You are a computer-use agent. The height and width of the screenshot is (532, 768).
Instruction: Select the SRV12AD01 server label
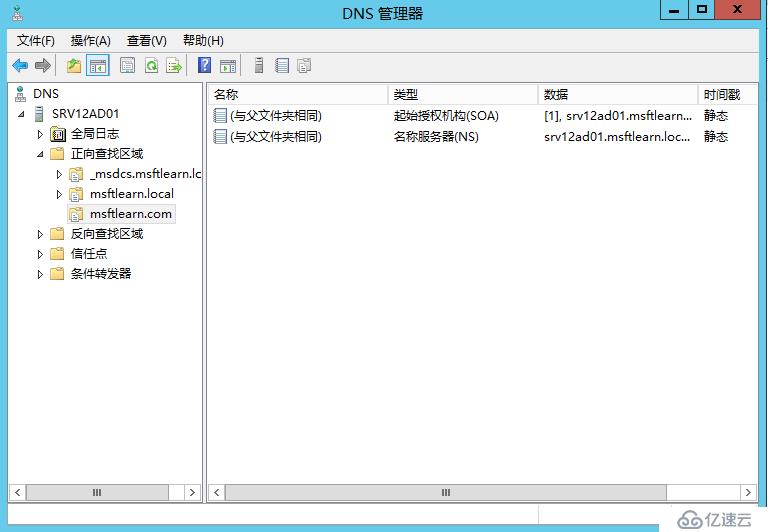pyautogui.click(x=85, y=114)
